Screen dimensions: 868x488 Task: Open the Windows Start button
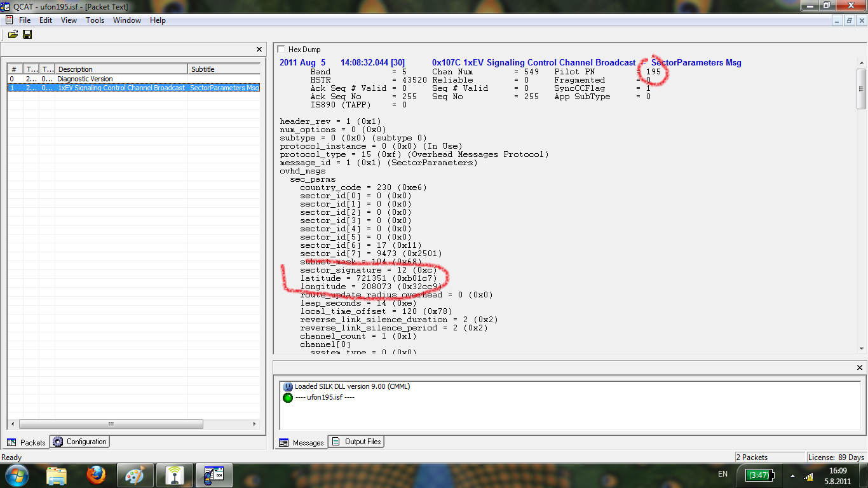click(x=16, y=475)
